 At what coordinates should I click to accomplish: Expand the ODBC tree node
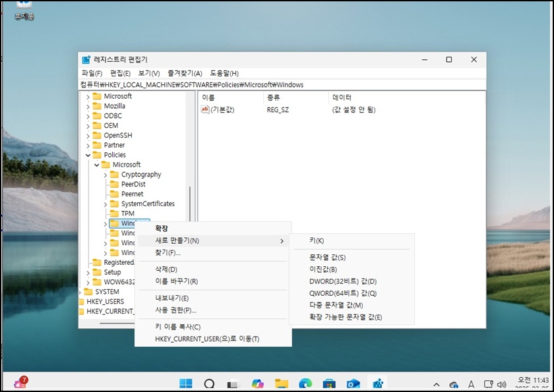coord(88,116)
